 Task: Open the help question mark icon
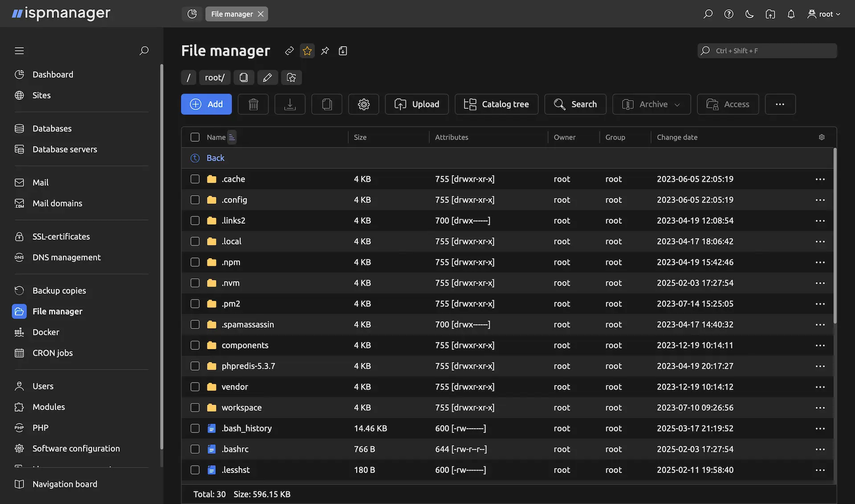click(x=729, y=14)
